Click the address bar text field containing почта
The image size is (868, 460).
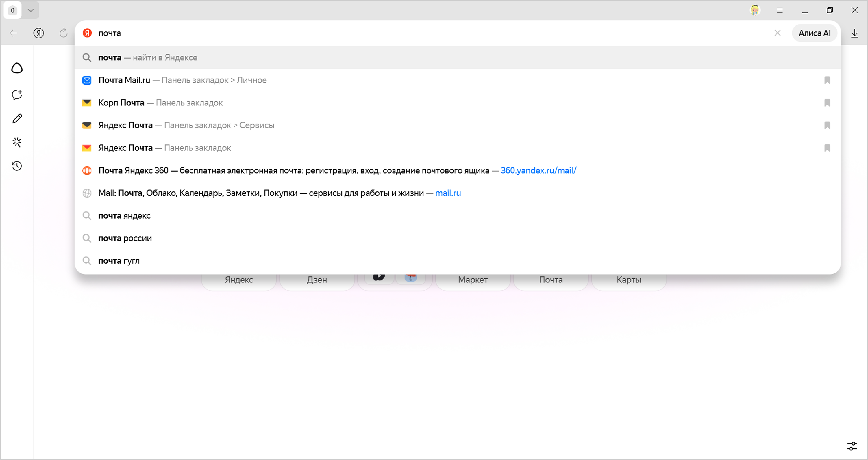(433, 33)
